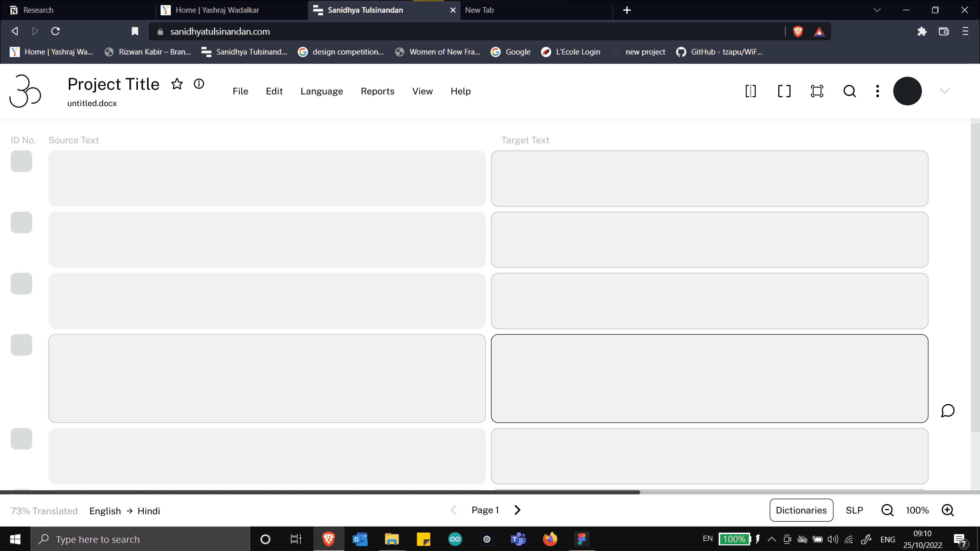Screen dimensions: 980x551
Task: Toggle the second row ID box
Action: click(x=21, y=222)
